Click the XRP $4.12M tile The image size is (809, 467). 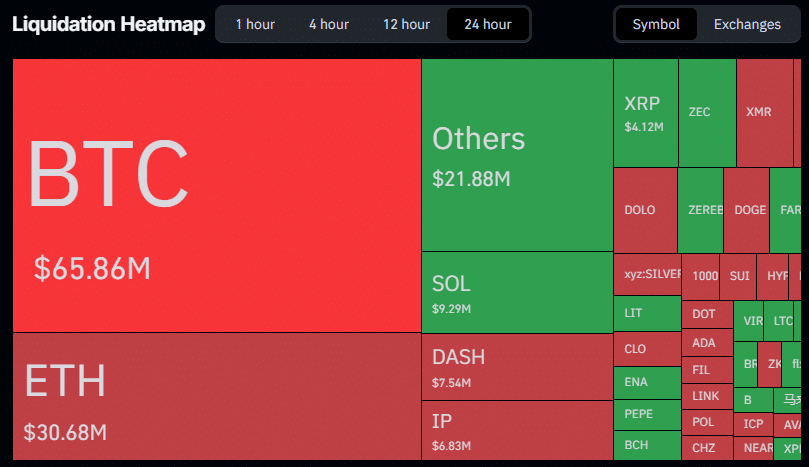coord(645,113)
